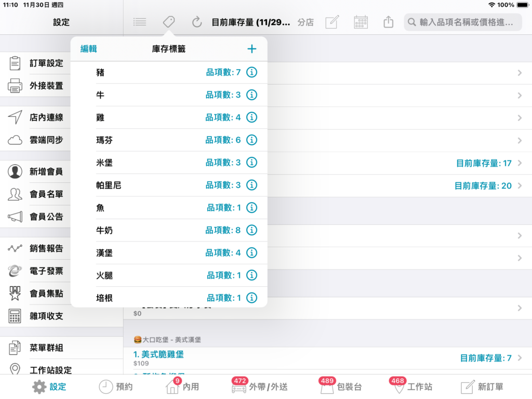Tap the 目前庫存量 (11/29... title
Viewport: 532px width, 399px height.
251,22
